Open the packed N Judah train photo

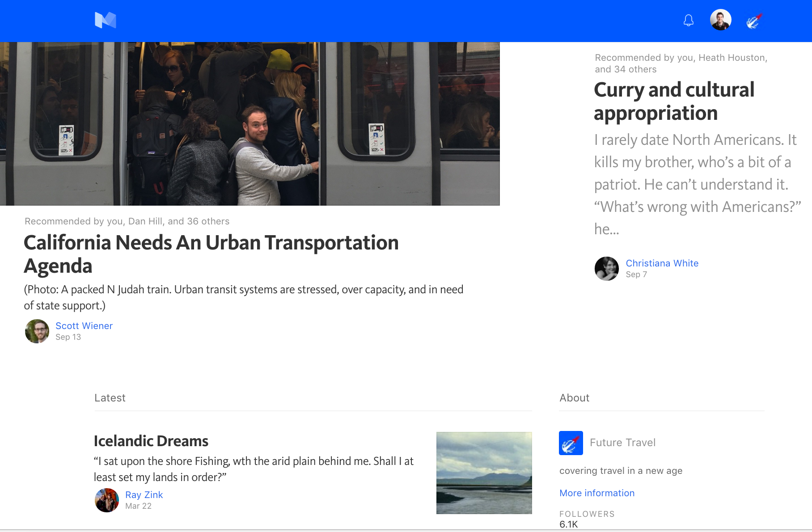click(x=250, y=124)
